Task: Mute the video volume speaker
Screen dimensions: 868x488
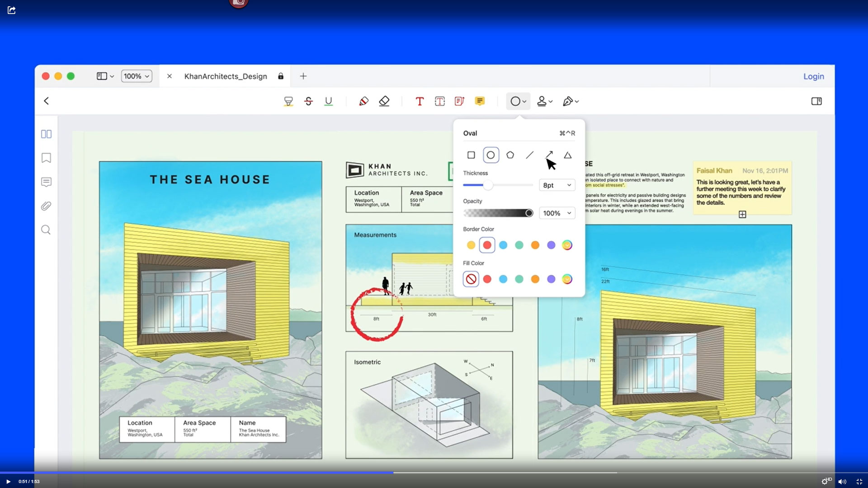Action: [x=842, y=482]
